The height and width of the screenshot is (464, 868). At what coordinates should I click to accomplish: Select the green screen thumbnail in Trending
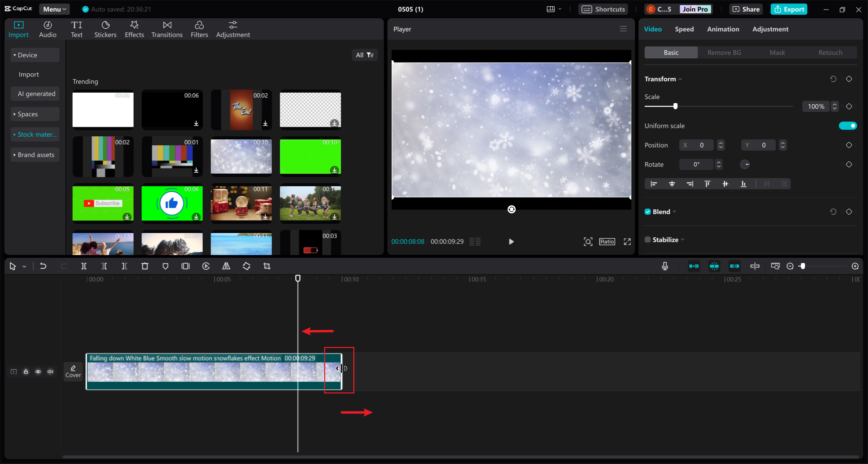click(x=310, y=156)
